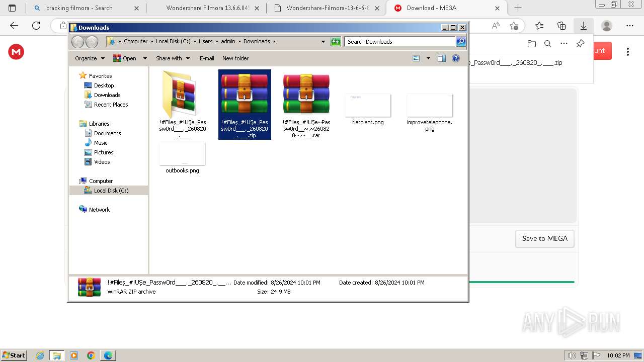Select Videos library

102,162
